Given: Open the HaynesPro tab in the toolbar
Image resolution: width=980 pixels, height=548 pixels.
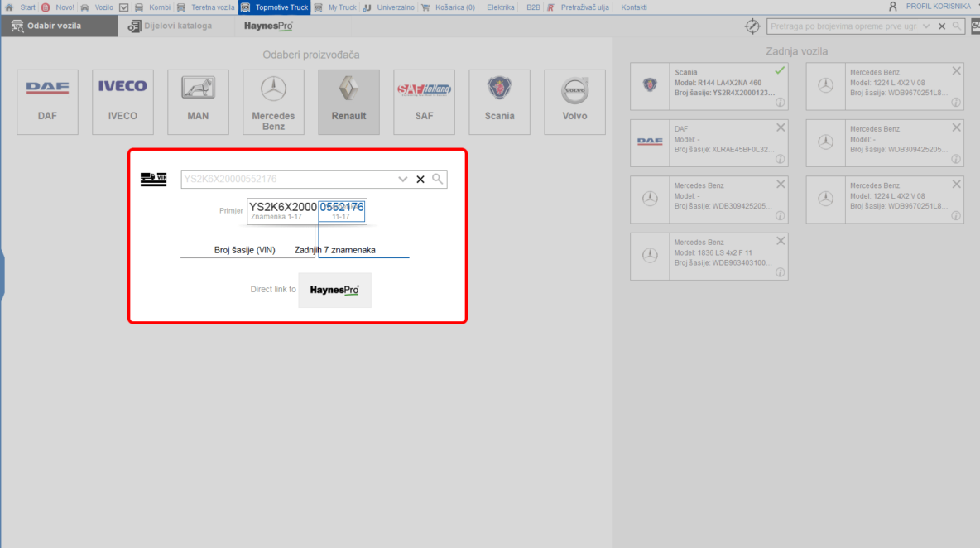Looking at the screenshot, I should (x=268, y=26).
